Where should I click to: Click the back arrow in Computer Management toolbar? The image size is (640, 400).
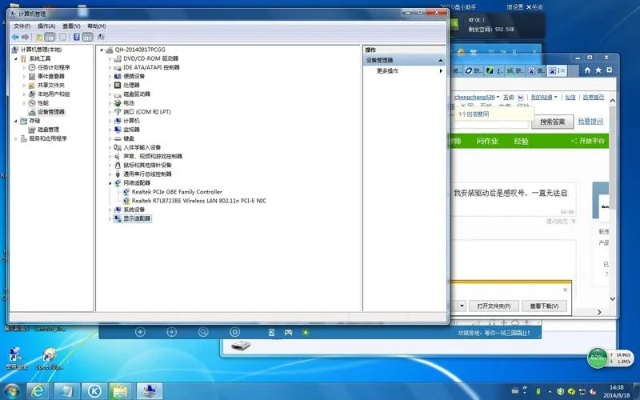coord(17,36)
